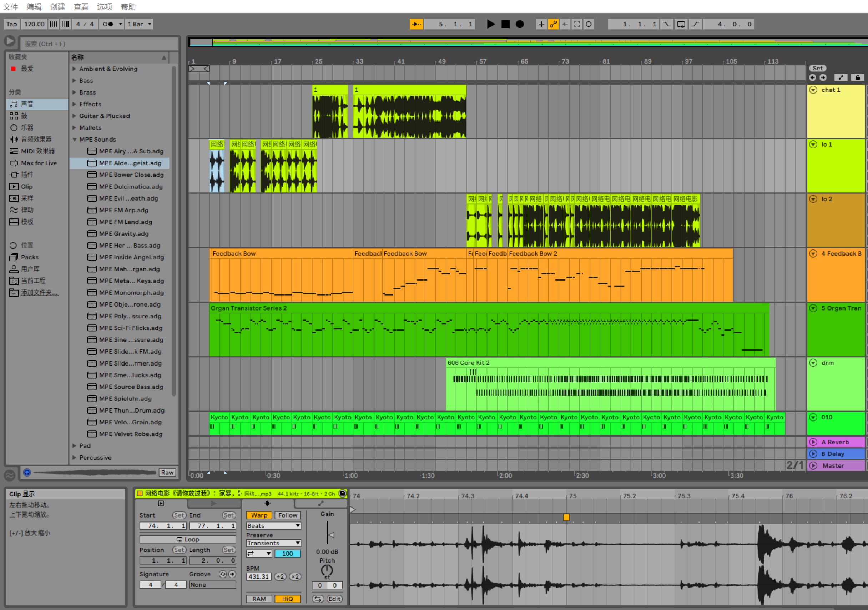This screenshot has width=868, height=610.
Task: Click the 添加文件夹 link
Action: click(x=39, y=292)
